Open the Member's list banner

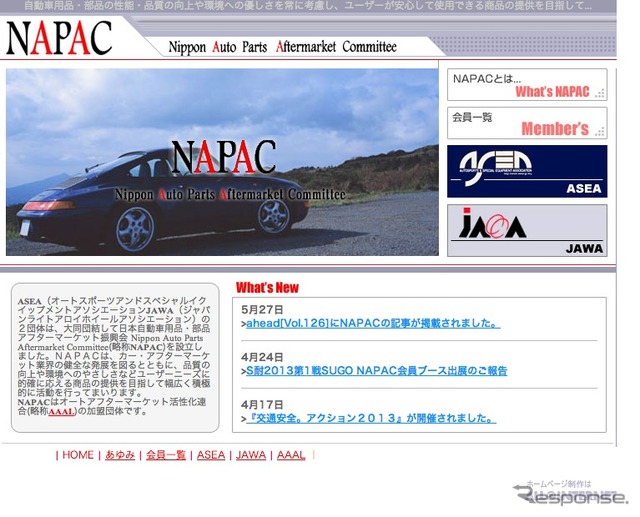[527, 123]
